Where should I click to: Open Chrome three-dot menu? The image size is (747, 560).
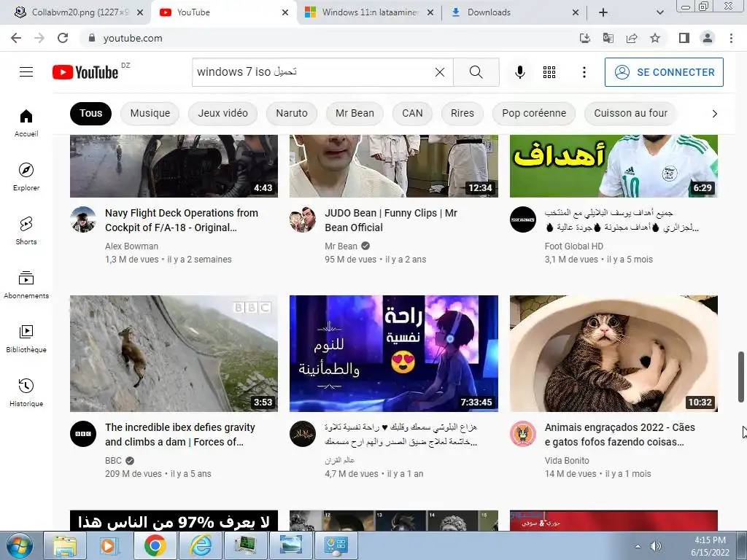click(731, 38)
